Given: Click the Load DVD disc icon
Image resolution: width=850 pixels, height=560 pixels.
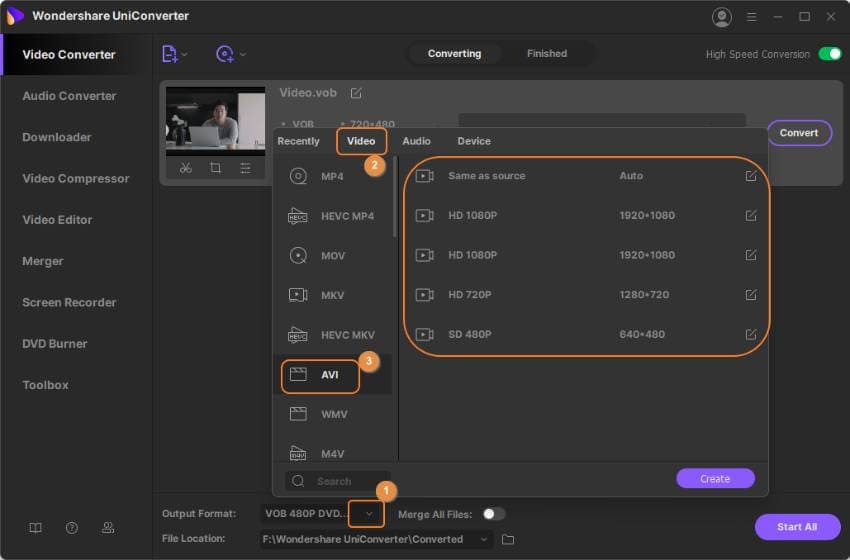Looking at the screenshot, I should pyautogui.click(x=224, y=54).
